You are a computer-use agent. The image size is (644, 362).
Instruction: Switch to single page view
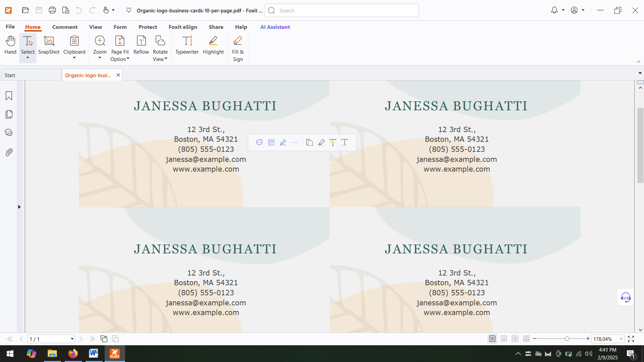492,339
